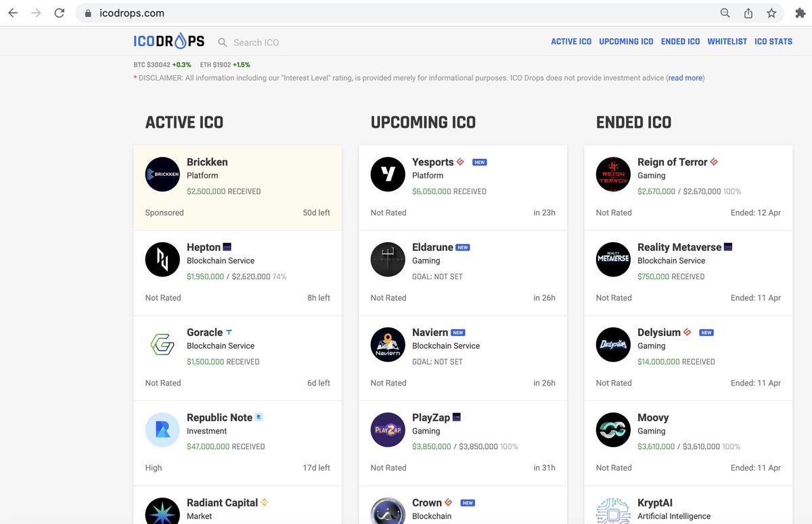Open the UPCOMING ICO nav menu

626,42
